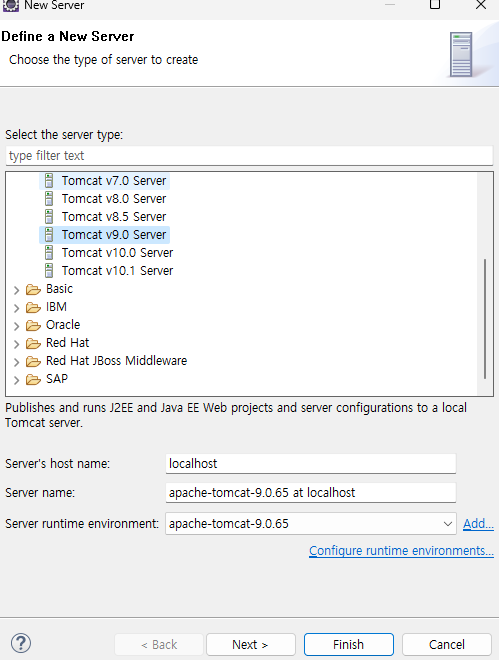Click the server list vertical scrollbar
499x660 pixels.
pyautogui.click(x=485, y=319)
